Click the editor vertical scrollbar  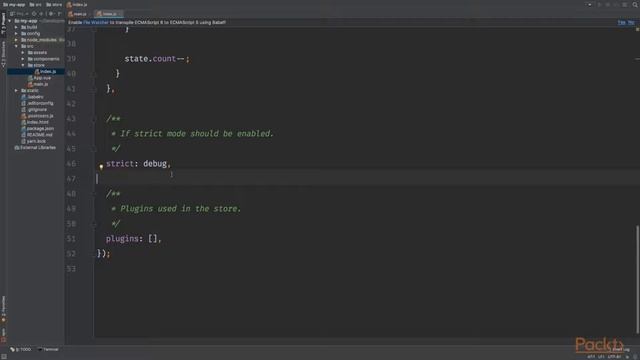637,279
